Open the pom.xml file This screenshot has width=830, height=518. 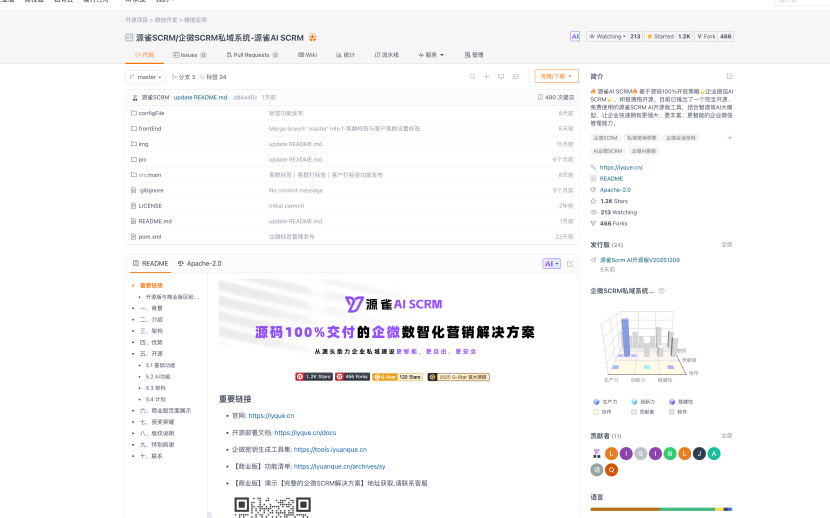click(x=150, y=237)
